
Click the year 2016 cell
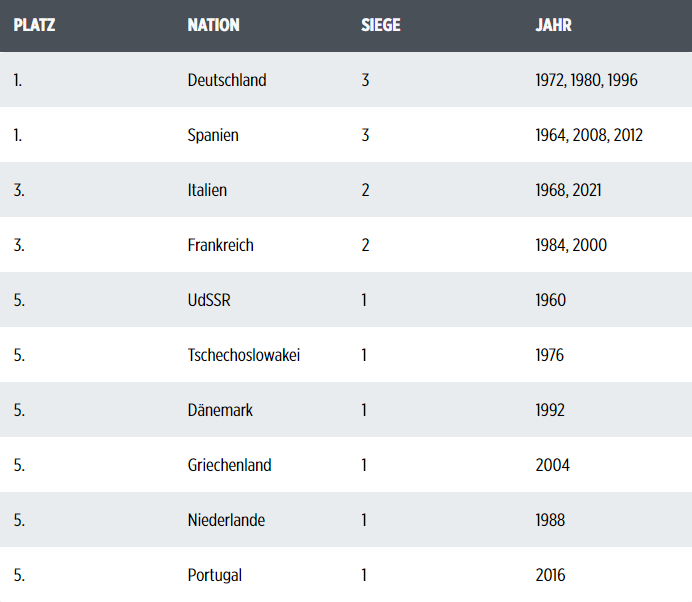coord(550,575)
